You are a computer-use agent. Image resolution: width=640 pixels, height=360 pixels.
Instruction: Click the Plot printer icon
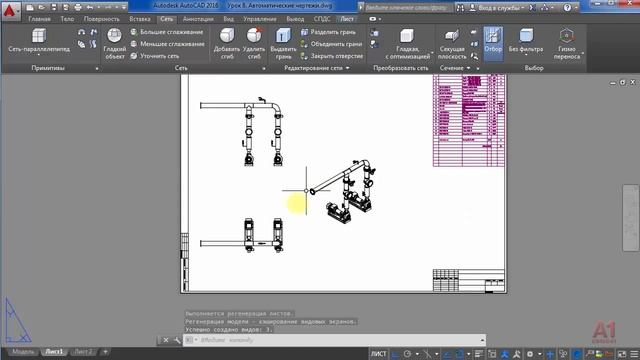[x=78, y=7]
